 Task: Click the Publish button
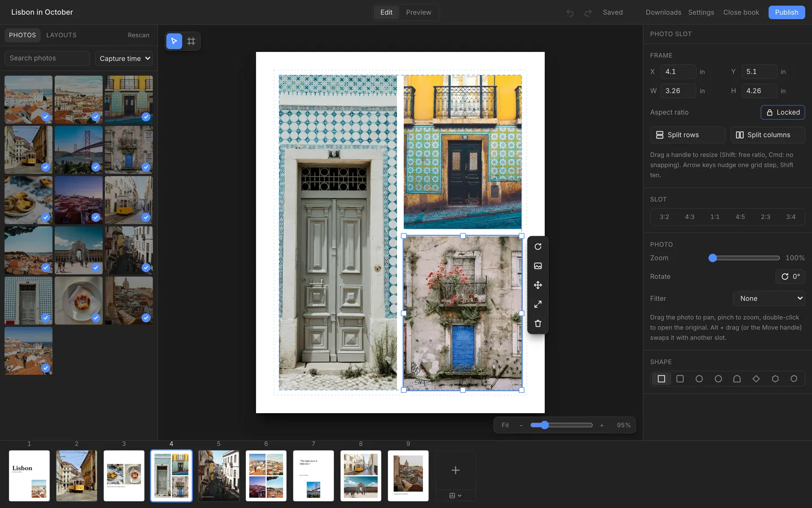(787, 12)
